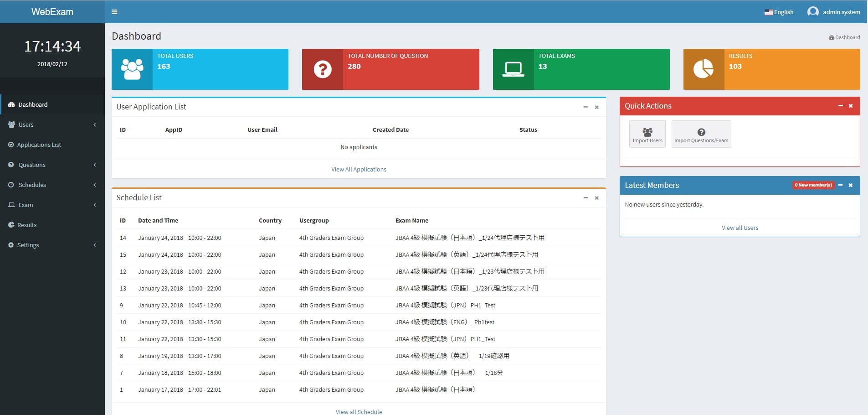Image resolution: width=868 pixels, height=415 pixels.
Task: Click the Total Users count 163
Action: [164, 67]
